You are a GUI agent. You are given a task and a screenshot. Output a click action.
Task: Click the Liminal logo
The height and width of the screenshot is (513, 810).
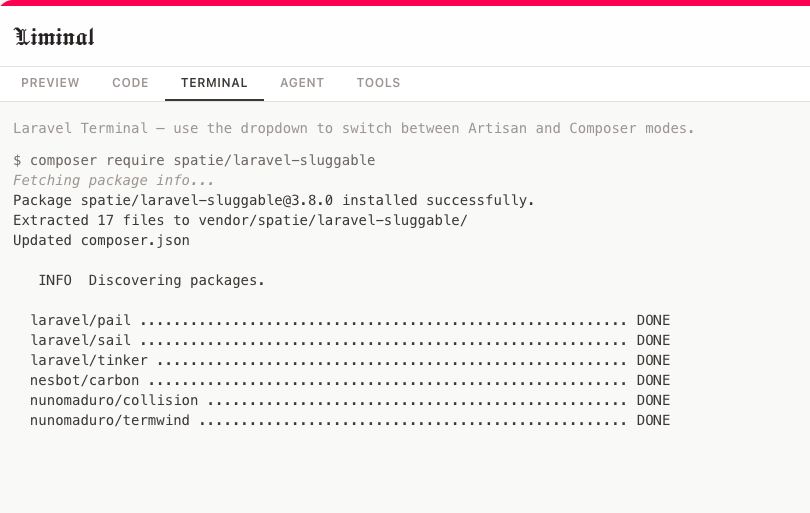point(54,37)
